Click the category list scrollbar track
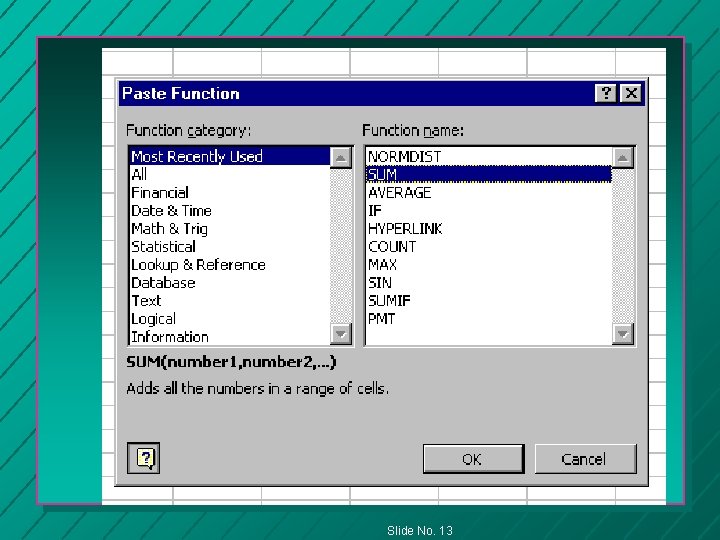This screenshot has width=720, height=540. pos(341,246)
